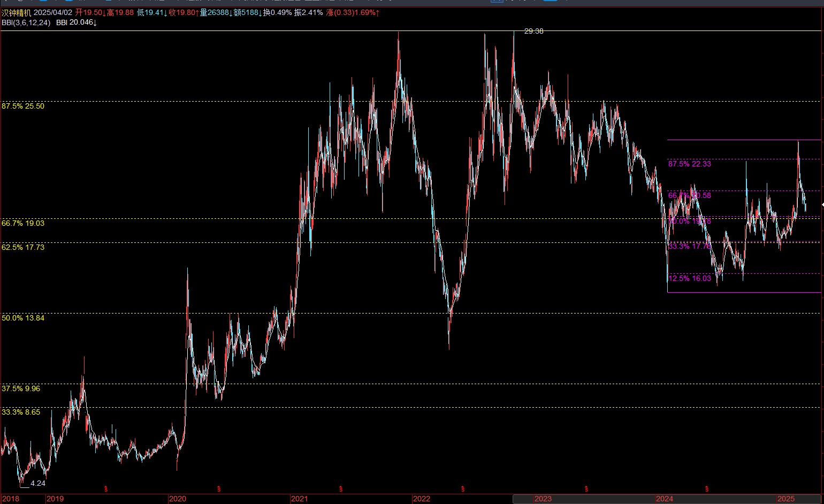Viewport: 824px width, 504px height.
Task: Jump to the 2021 year label
Action: click(x=299, y=499)
